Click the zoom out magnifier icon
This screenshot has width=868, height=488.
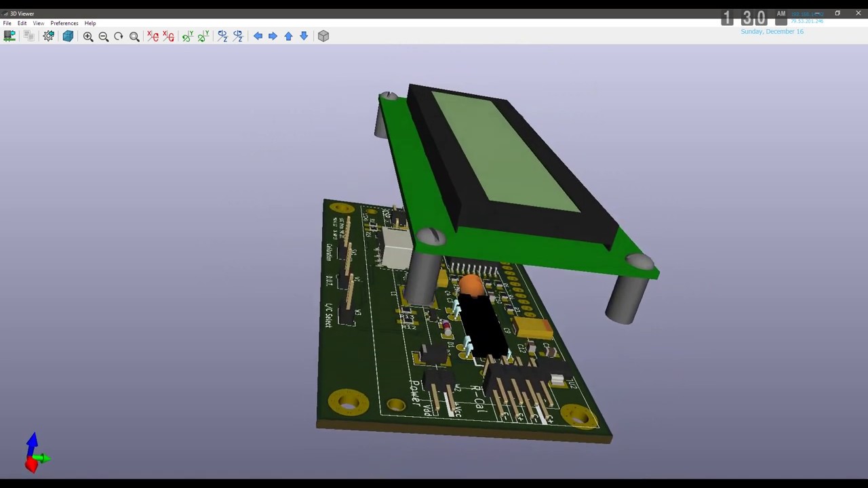click(104, 36)
